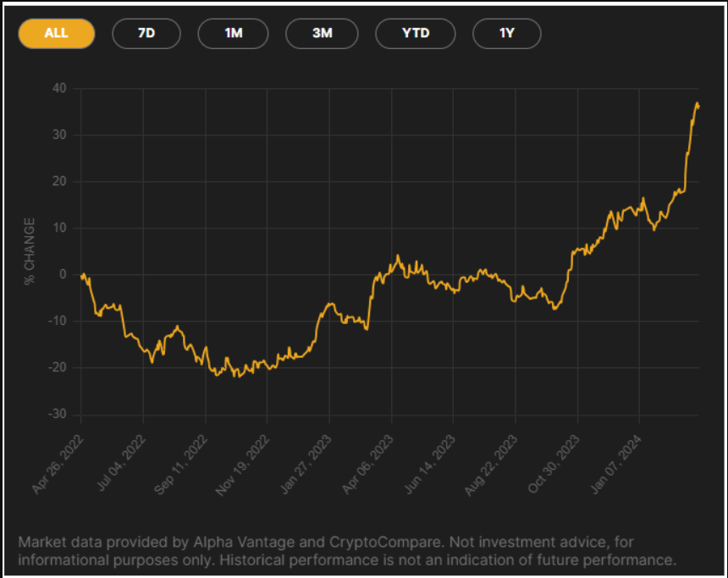
Task: Switch to the 7D view
Action: pos(146,33)
